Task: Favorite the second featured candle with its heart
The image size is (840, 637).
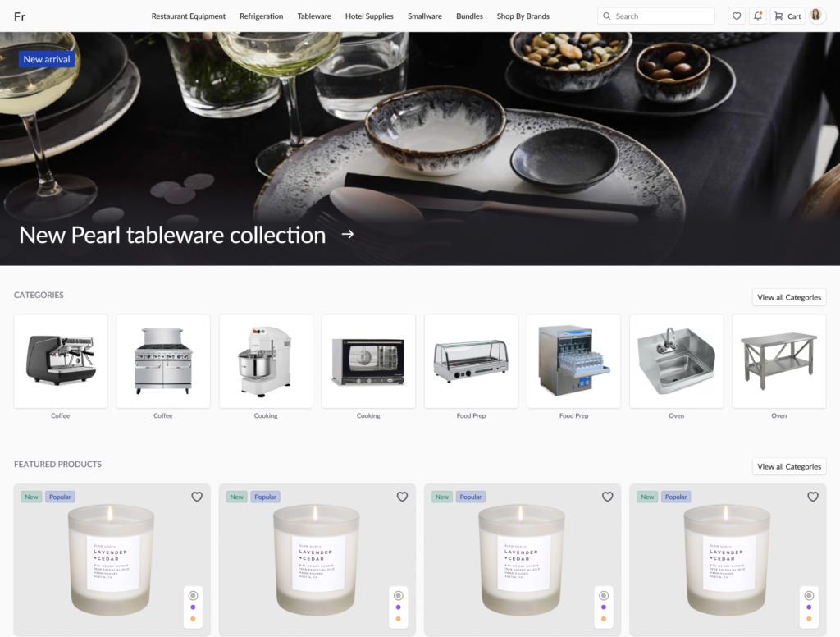Action: (x=402, y=497)
